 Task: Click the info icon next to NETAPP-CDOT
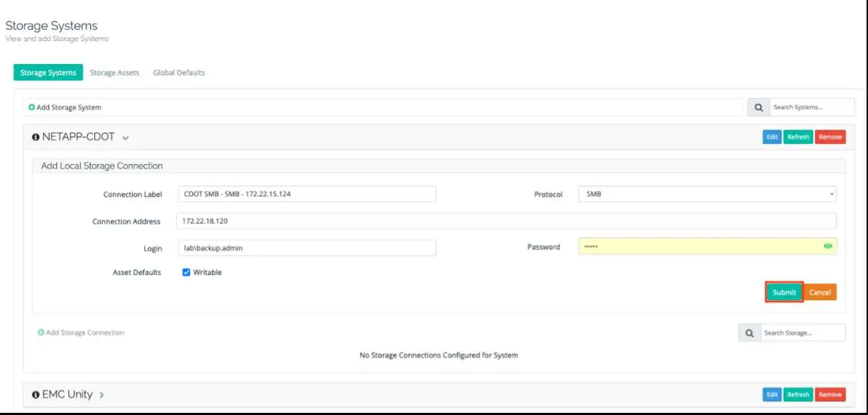coord(36,137)
